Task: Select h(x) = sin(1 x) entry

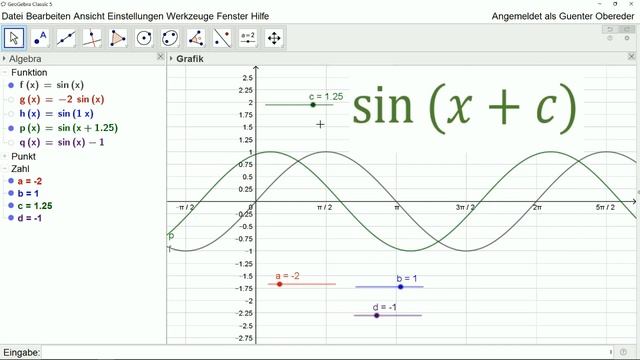Action: [56, 114]
